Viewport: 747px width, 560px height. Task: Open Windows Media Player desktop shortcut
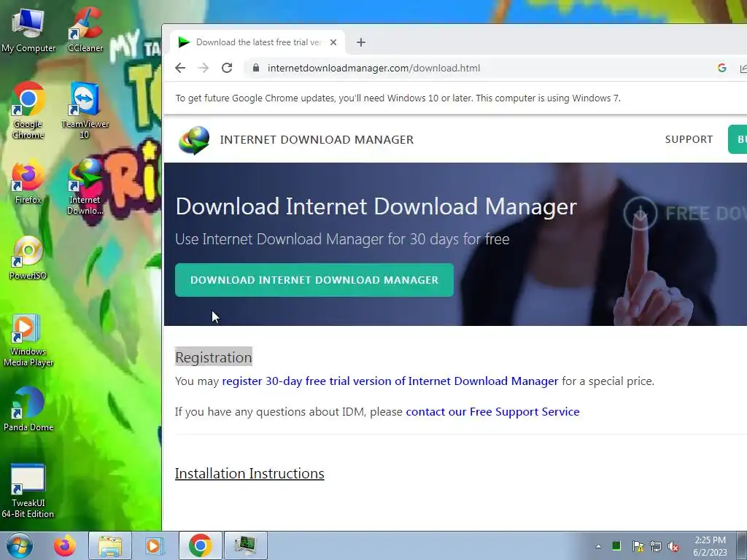28,340
